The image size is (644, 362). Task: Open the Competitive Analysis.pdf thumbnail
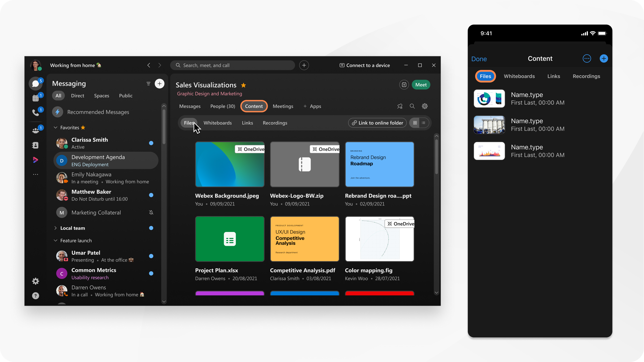pos(304,239)
